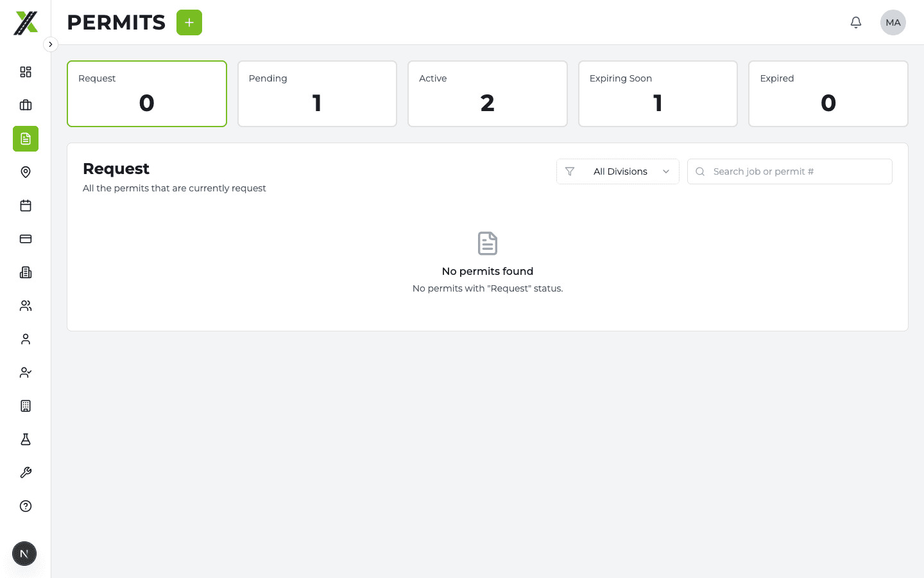This screenshot has height=578, width=924.
Task: Open the calendar icon in sidebar
Action: coord(26,206)
